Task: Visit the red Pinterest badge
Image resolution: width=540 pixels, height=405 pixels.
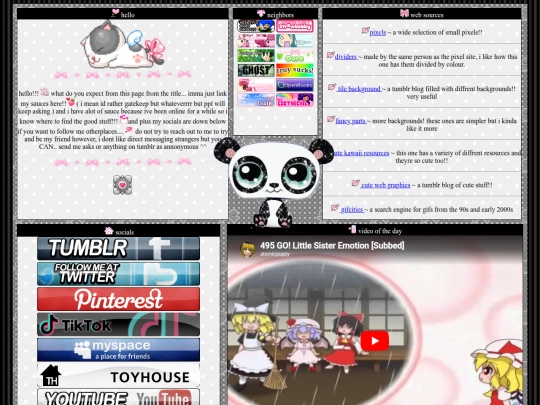Action: coord(118,299)
